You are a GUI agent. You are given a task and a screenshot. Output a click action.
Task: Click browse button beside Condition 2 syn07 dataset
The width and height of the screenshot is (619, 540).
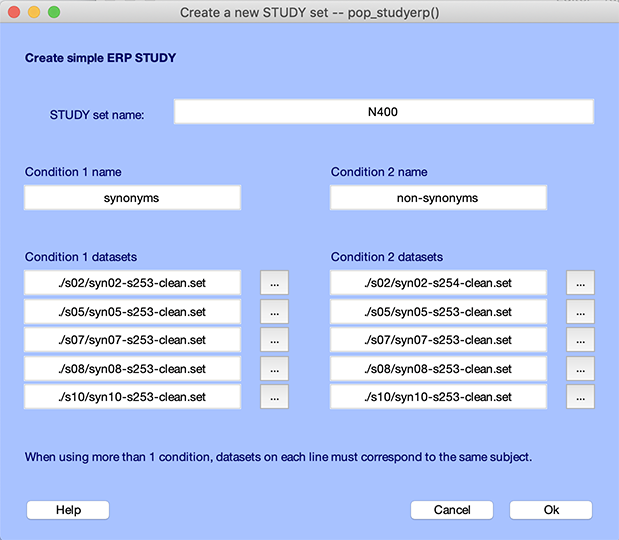coord(580,340)
